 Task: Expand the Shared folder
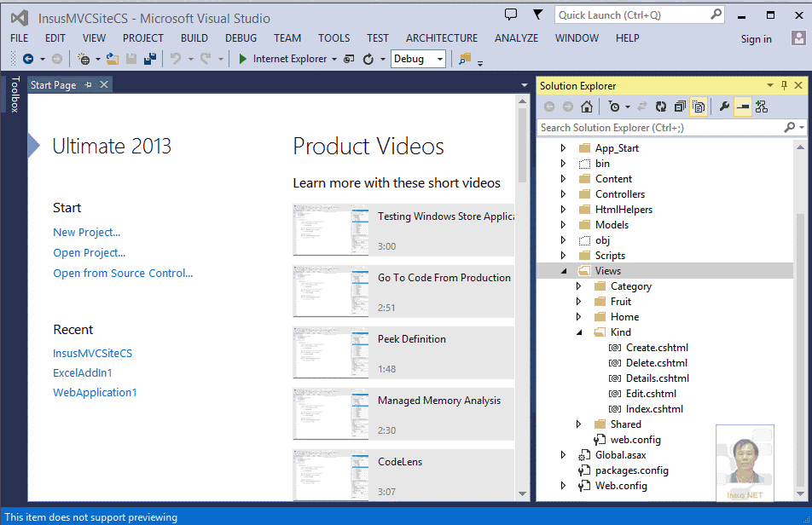tap(579, 424)
